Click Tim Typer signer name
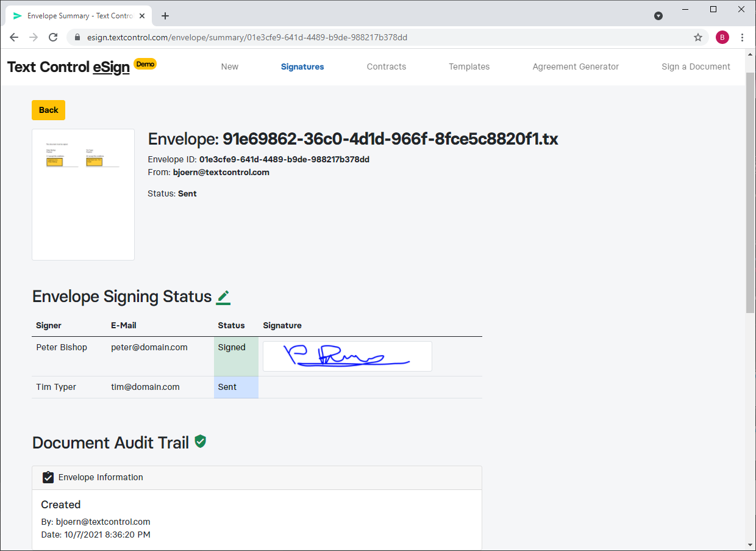This screenshot has width=756, height=551. point(56,387)
